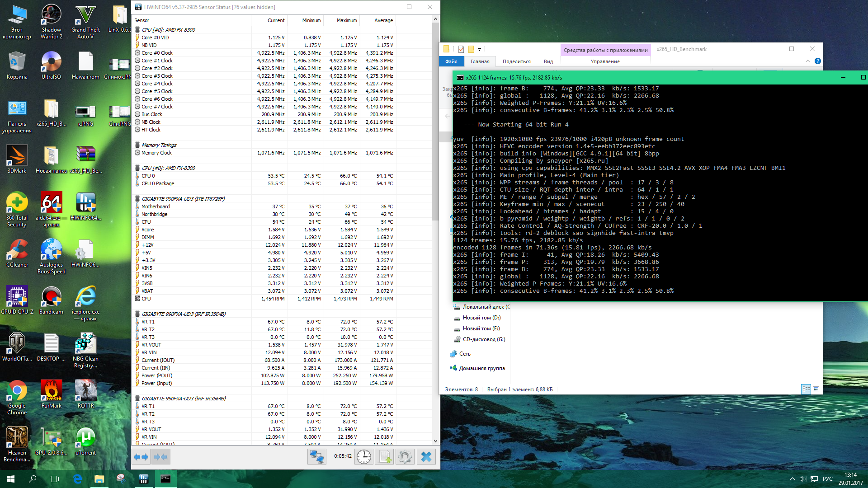This screenshot has width=868, height=488.
Task: Click the Explorer properties checkmark icon
Action: [461, 49]
